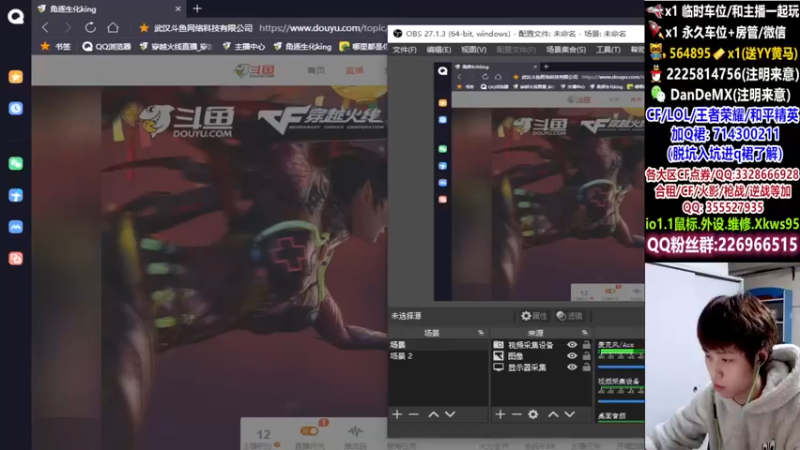Open the browser home page
Image resolution: width=800 pixels, height=450 pixels.
113,28
